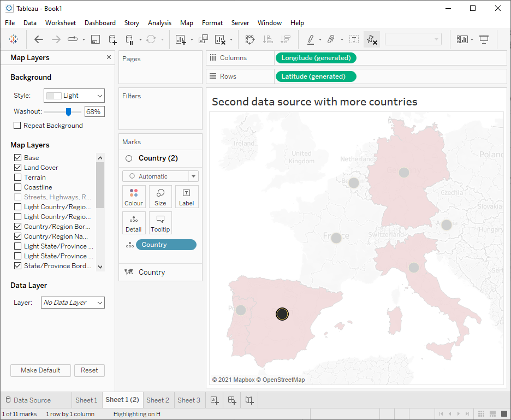Click the New Dashboard icon at bottom
This screenshot has height=420, width=511.
[x=232, y=400]
